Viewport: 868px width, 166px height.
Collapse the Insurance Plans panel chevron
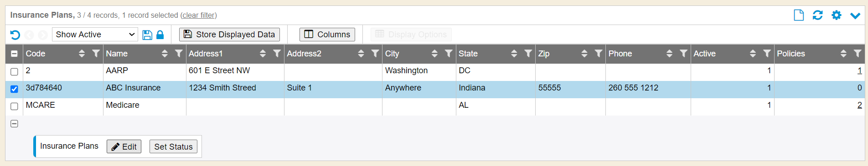point(855,15)
